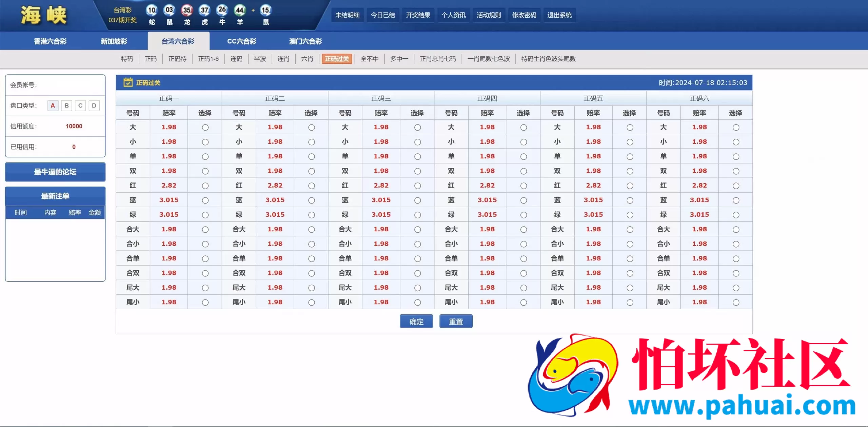Viewport: 868px width, 427px height.
Task: Select 合单 radio under 正码四
Action: [524, 259]
